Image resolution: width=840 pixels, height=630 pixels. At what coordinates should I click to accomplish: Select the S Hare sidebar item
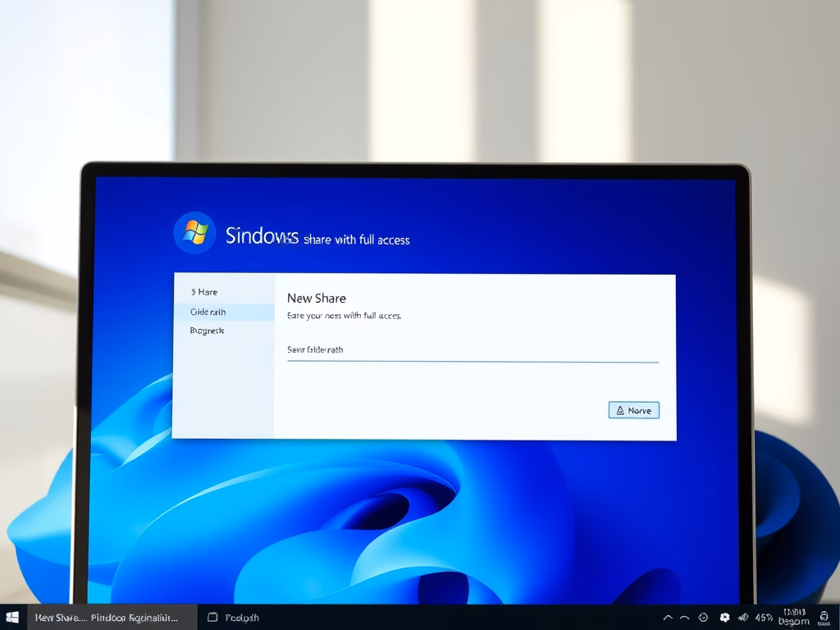pyautogui.click(x=224, y=292)
